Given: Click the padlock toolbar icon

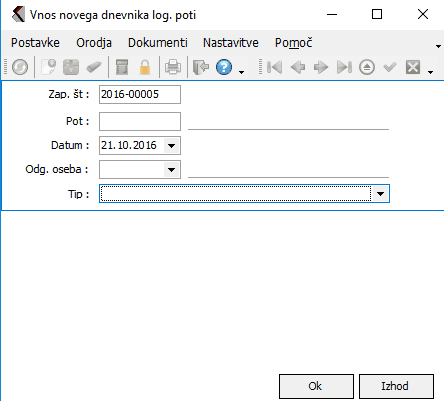Looking at the screenshot, I should click(x=145, y=67).
